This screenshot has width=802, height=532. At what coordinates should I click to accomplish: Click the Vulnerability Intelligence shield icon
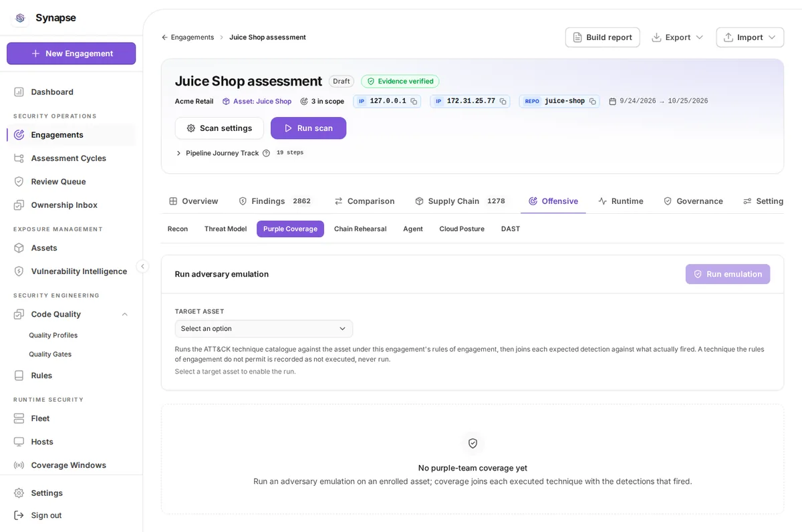19,271
